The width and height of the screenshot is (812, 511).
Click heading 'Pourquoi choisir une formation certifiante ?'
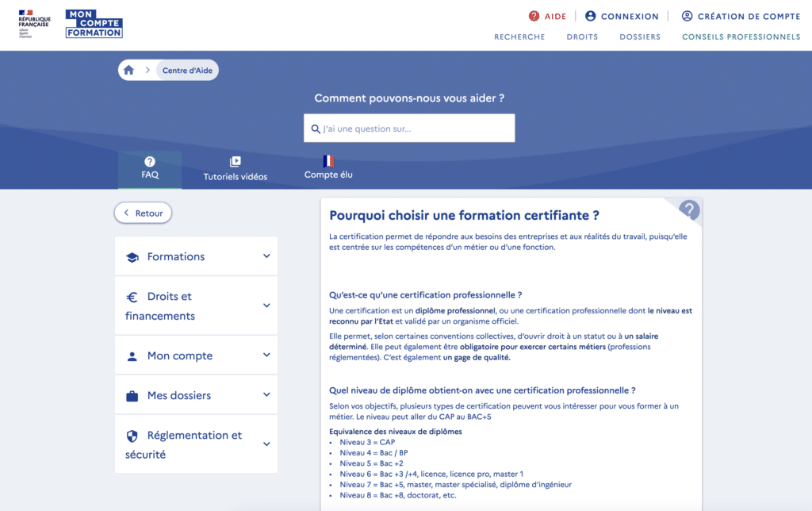coord(464,215)
